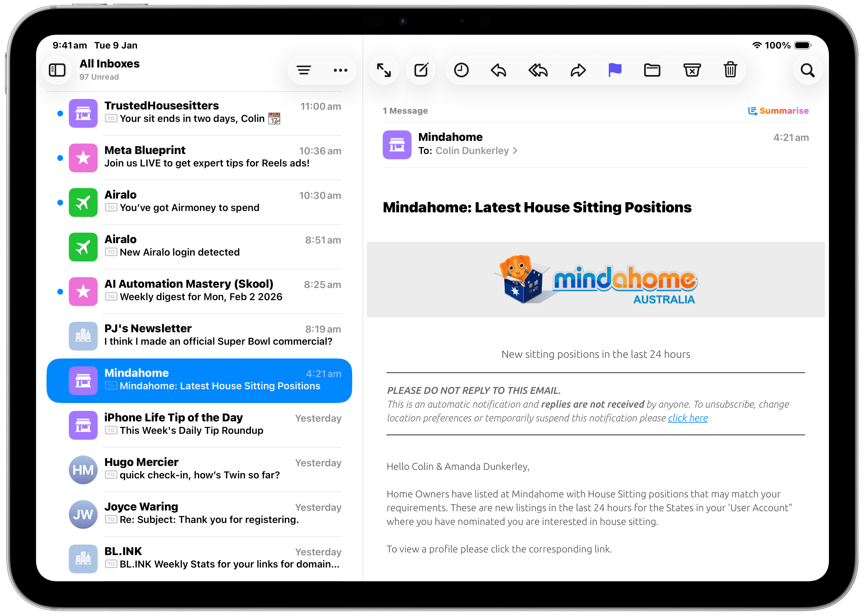Open the TrustedHousesitters email

[x=205, y=113]
